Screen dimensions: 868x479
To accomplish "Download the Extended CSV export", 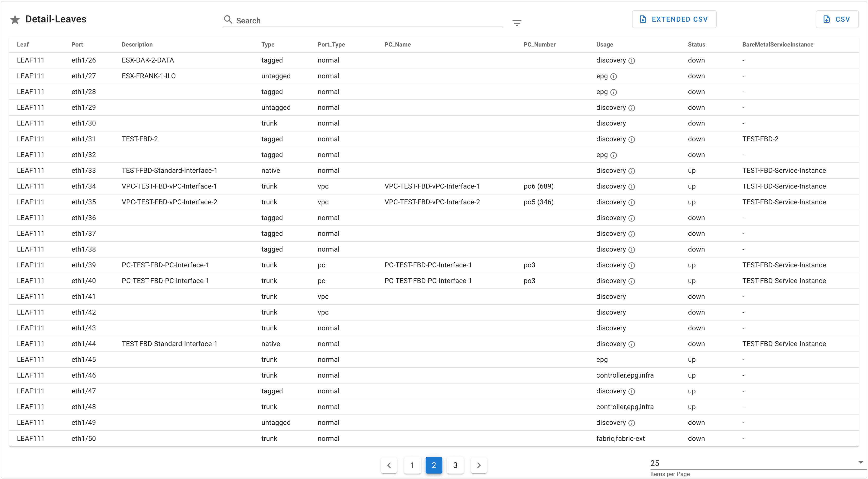I will [x=674, y=19].
